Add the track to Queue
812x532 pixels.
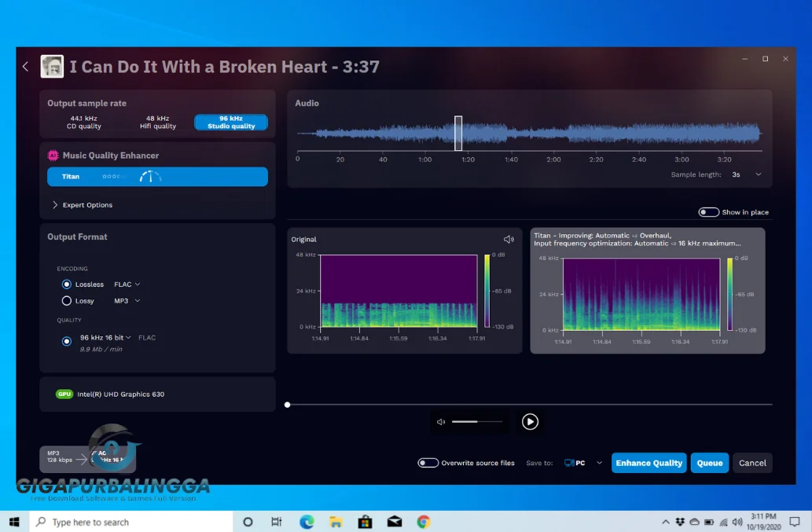[710, 463]
